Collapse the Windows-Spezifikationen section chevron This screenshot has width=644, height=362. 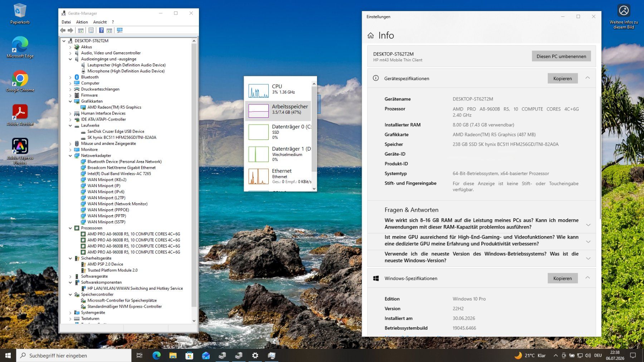[x=587, y=278]
